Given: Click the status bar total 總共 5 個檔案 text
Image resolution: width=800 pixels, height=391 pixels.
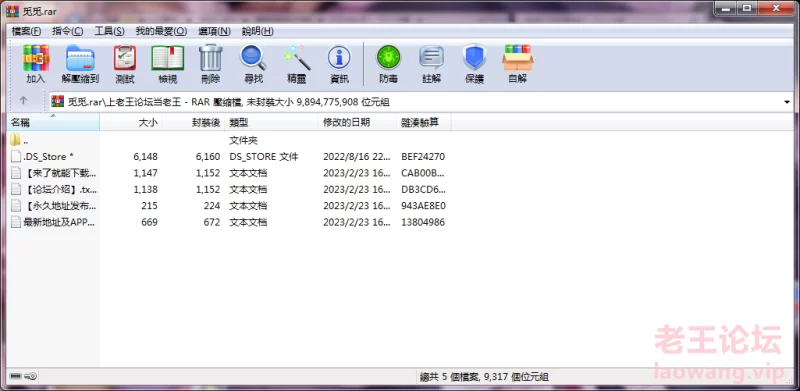Looking at the screenshot, I should coord(483,377).
